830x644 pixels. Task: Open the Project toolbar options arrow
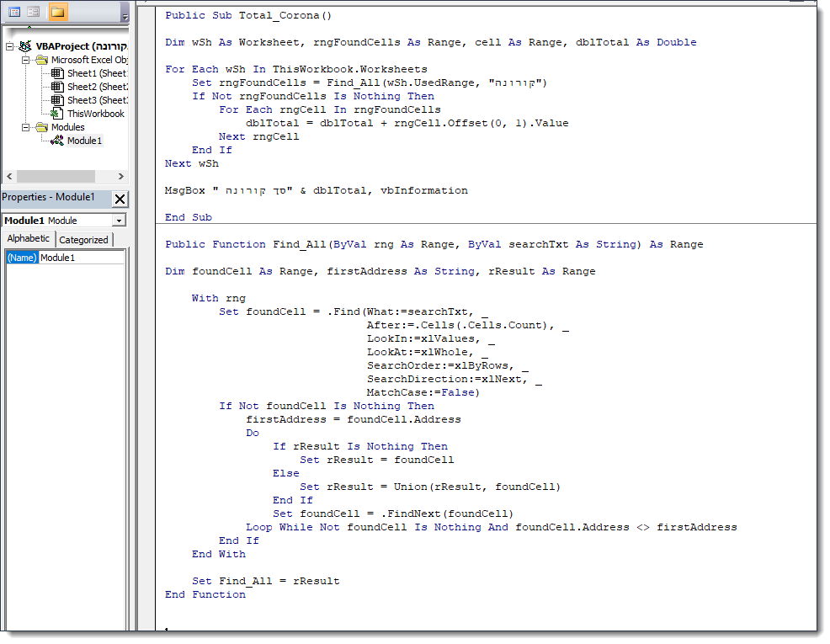125,17
